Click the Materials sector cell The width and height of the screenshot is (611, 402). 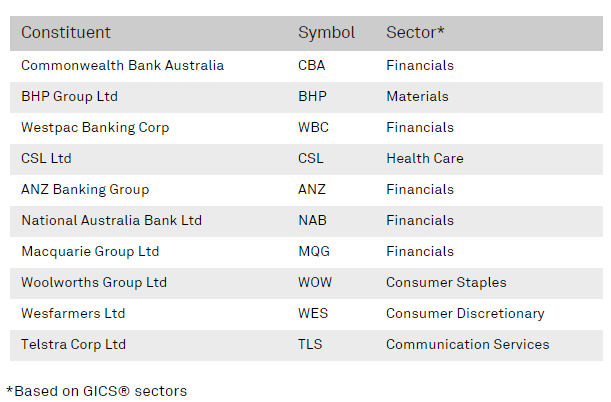[417, 97]
